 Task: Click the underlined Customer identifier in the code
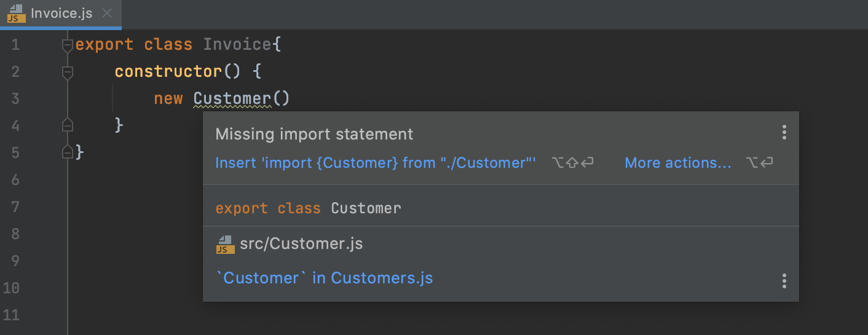pyautogui.click(x=232, y=98)
